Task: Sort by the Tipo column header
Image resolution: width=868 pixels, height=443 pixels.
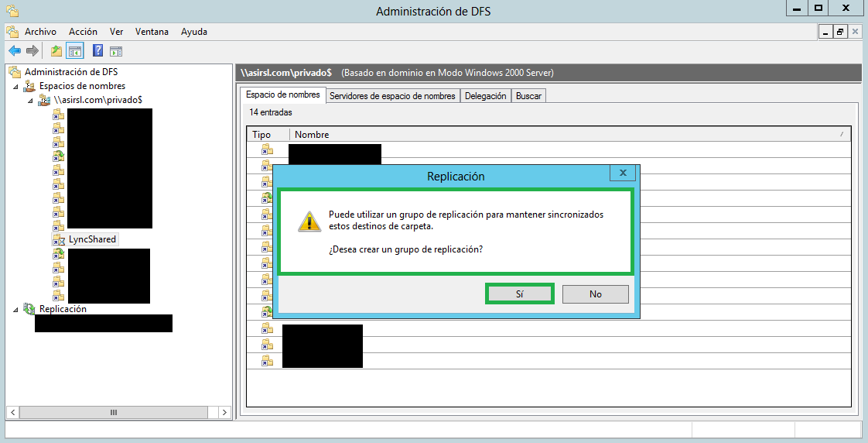Action: pos(268,135)
